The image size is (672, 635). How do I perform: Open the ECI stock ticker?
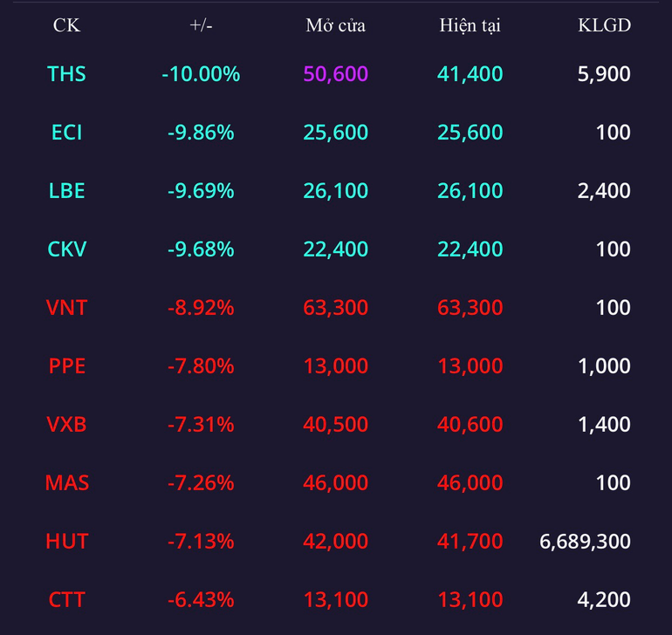(x=66, y=133)
